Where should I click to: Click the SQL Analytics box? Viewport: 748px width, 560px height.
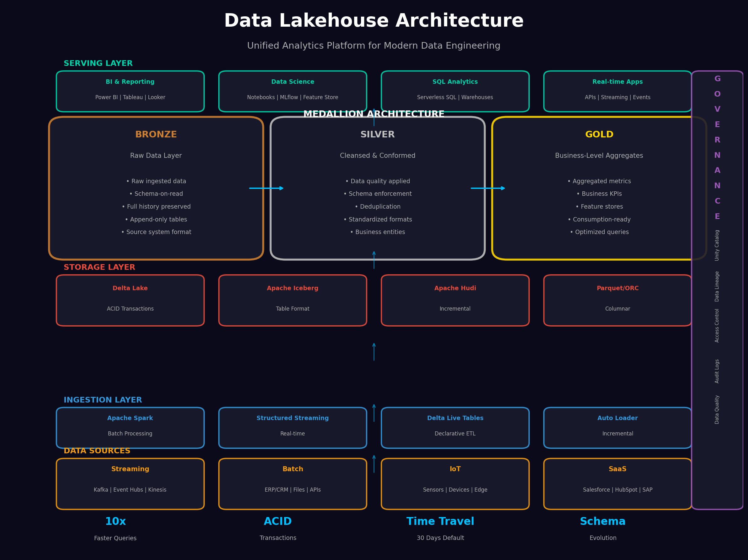tap(455, 91)
